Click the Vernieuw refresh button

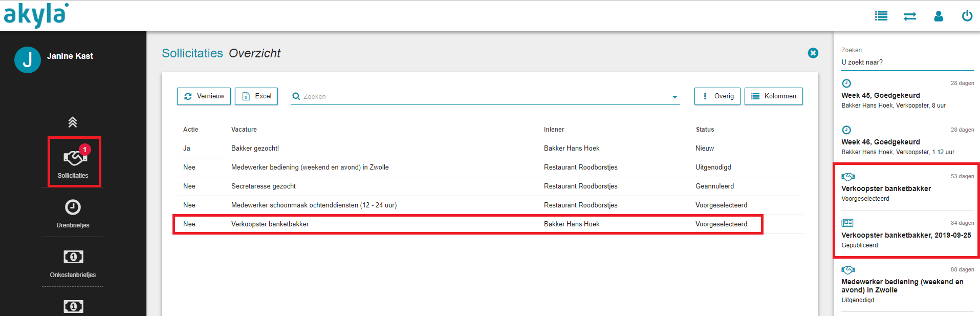204,96
